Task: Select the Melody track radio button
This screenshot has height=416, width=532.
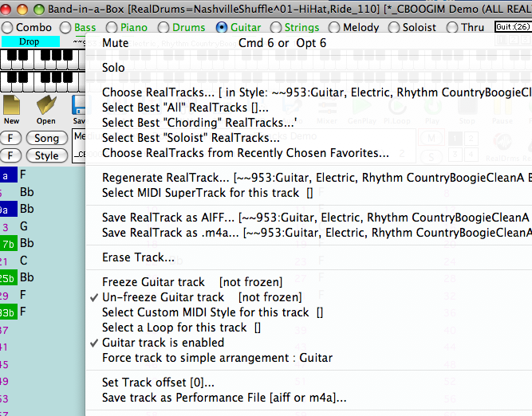Action: click(x=334, y=27)
